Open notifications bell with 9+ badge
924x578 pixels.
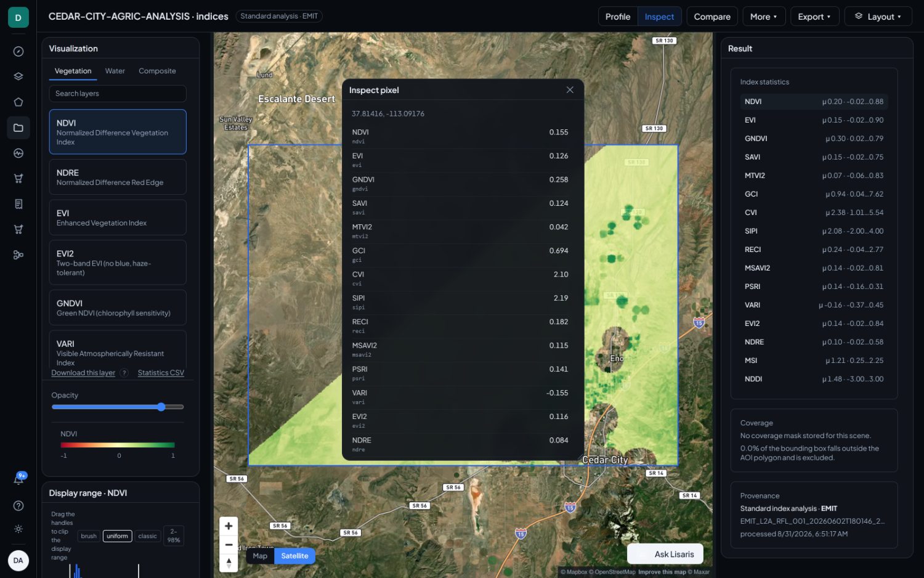coord(19,479)
